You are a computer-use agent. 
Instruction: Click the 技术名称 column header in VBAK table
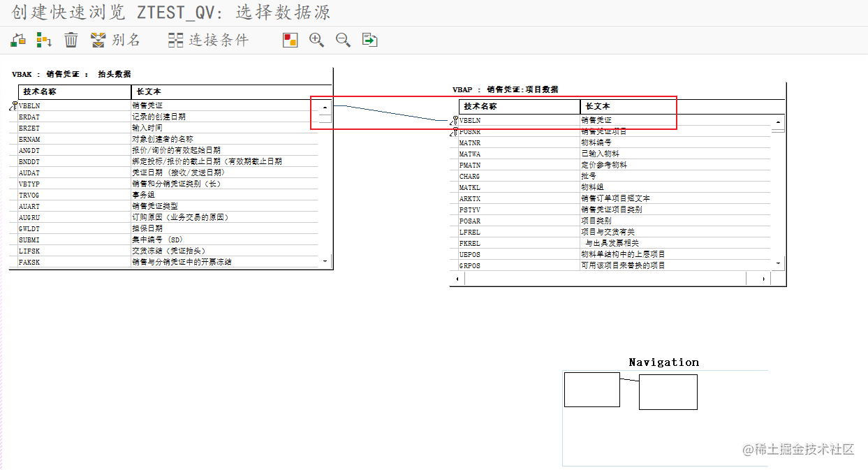(75, 92)
